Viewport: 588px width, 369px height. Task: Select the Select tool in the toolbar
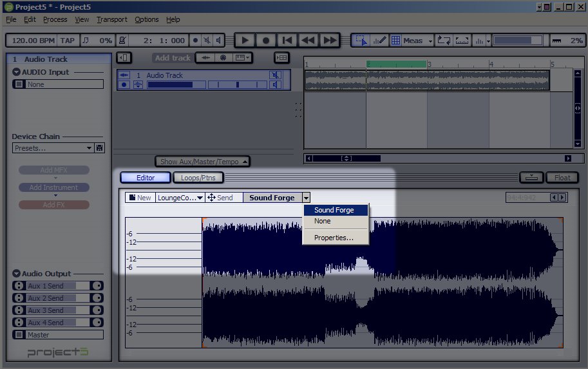pos(361,41)
